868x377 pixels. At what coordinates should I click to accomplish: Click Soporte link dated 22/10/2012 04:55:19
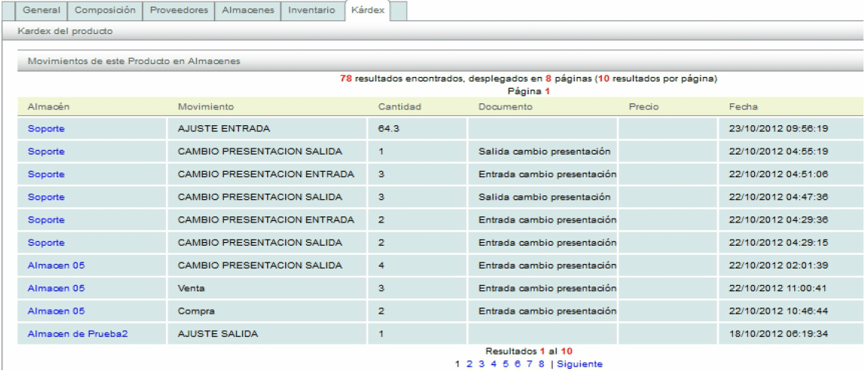click(x=46, y=152)
